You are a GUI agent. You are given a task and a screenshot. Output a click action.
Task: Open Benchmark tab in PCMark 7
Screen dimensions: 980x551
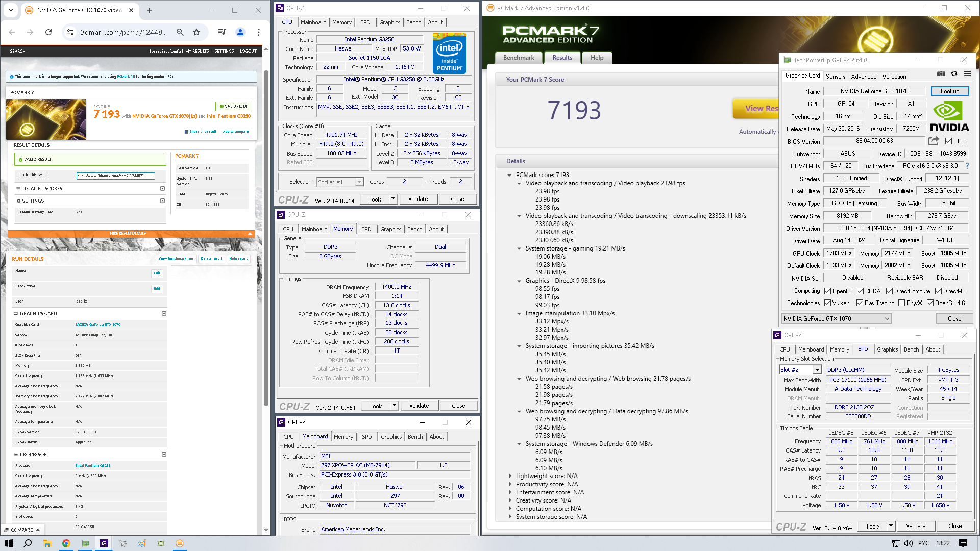(x=519, y=58)
